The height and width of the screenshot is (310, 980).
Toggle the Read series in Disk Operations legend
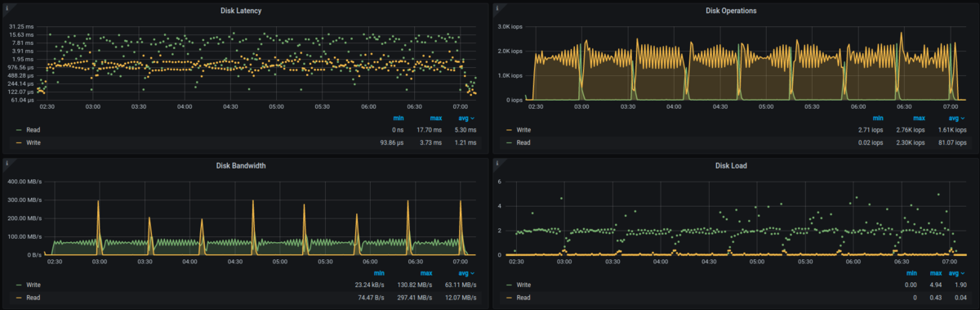523,142
